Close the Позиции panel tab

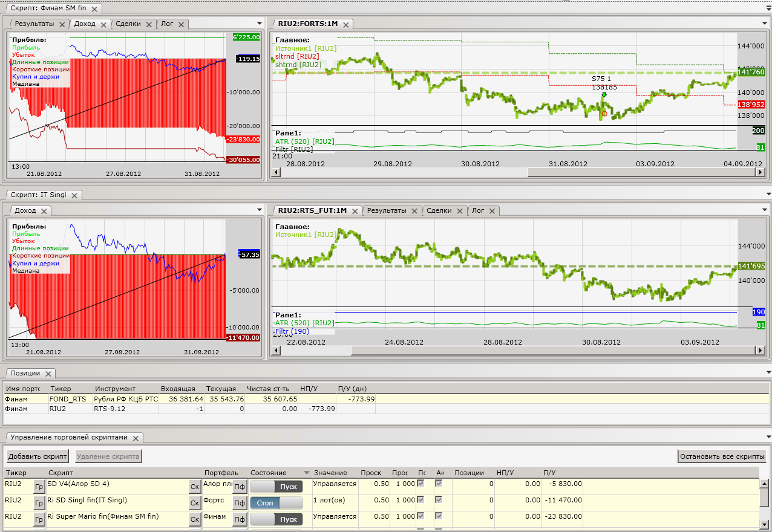click(x=48, y=374)
